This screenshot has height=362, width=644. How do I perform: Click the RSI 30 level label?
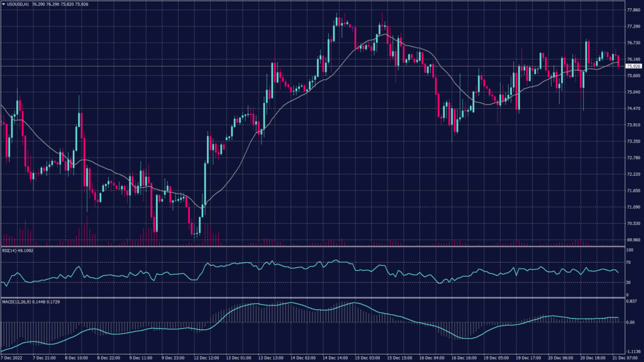pyautogui.click(x=629, y=283)
